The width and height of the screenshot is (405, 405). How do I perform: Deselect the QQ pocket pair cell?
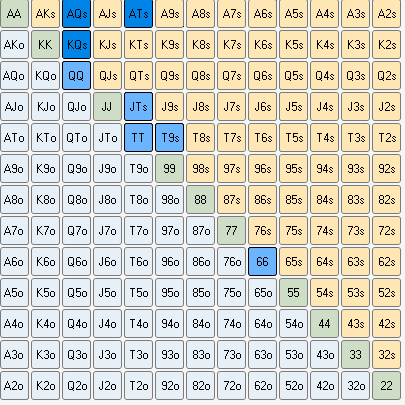76,76
